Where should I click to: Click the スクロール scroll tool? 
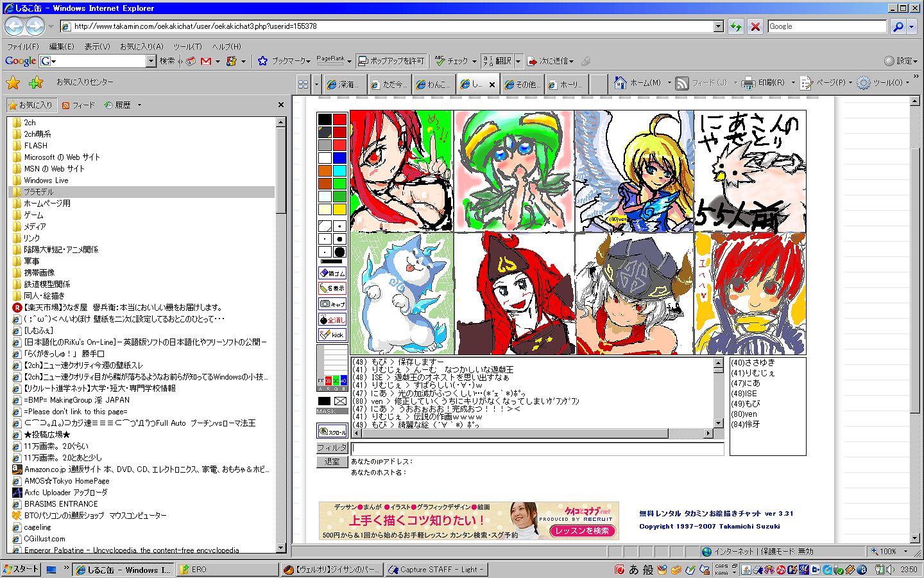click(x=332, y=432)
